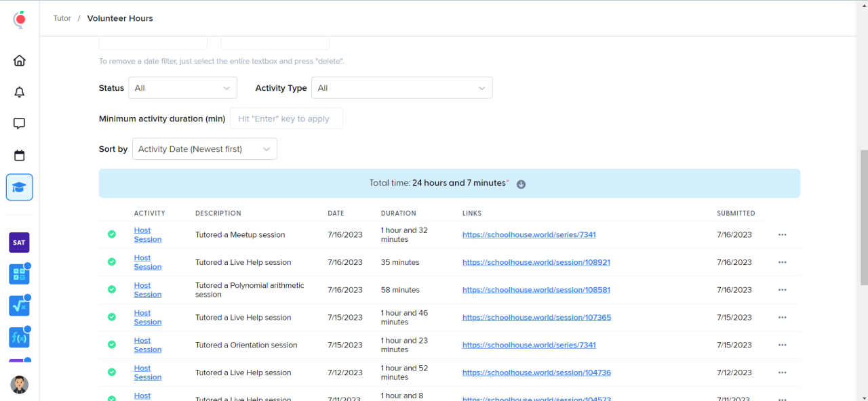Viewport: 868px width, 401px height.
Task: Click 'Tutored a Orientation session' text
Action: (246, 345)
